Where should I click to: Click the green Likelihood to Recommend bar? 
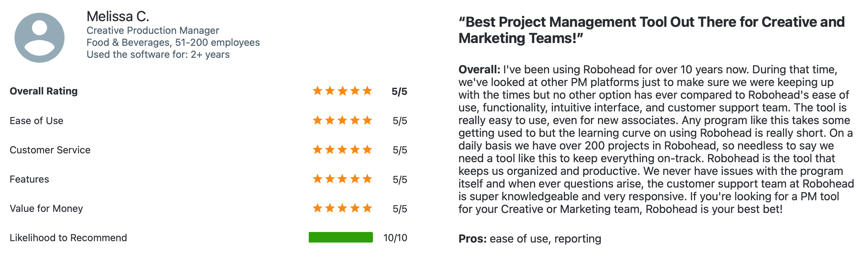click(x=340, y=238)
